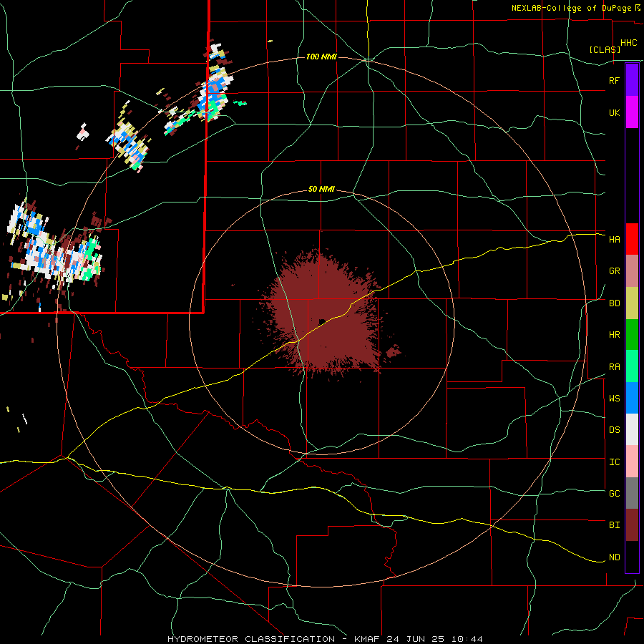The height and width of the screenshot is (644, 644).
Task: Click the DS legend label
Action: click(x=614, y=430)
